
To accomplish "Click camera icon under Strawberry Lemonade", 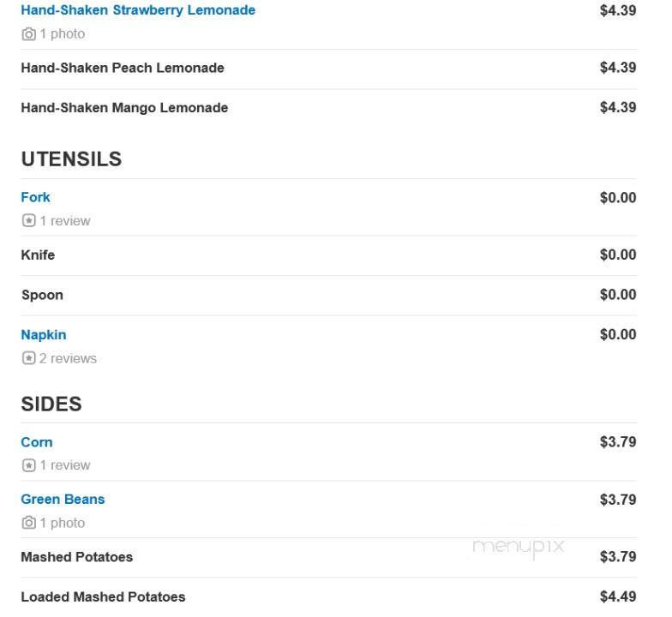I will [29, 34].
